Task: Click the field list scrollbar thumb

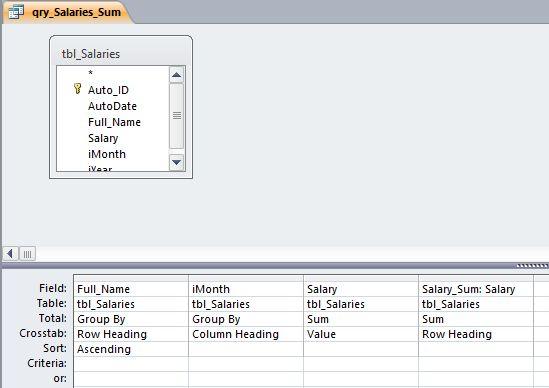Action: click(176, 116)
